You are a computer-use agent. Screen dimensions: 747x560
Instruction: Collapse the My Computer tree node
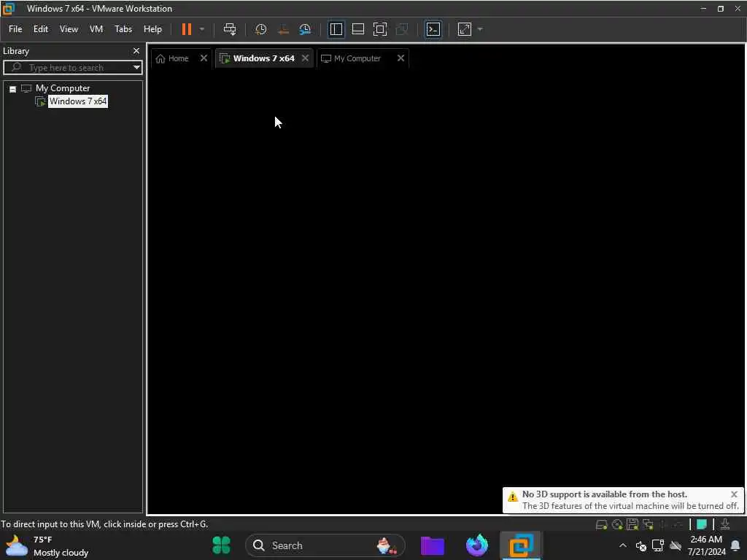[13, 89]
